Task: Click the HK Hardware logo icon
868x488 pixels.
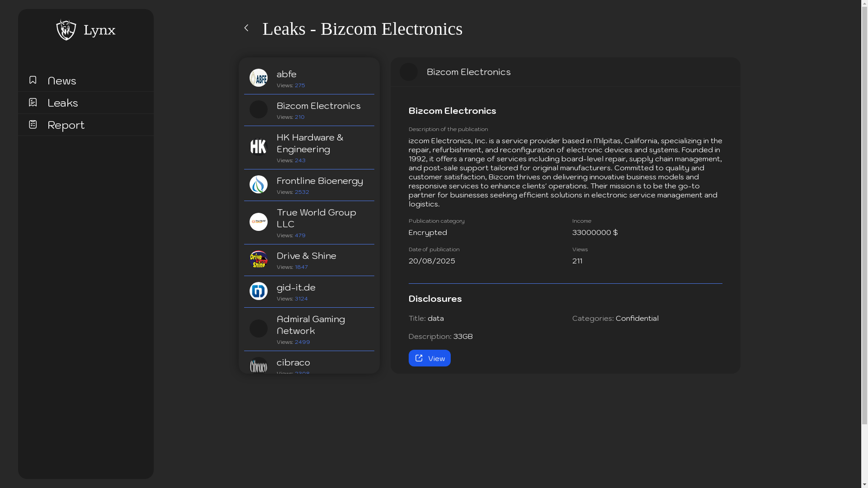Action: (258, 147)
